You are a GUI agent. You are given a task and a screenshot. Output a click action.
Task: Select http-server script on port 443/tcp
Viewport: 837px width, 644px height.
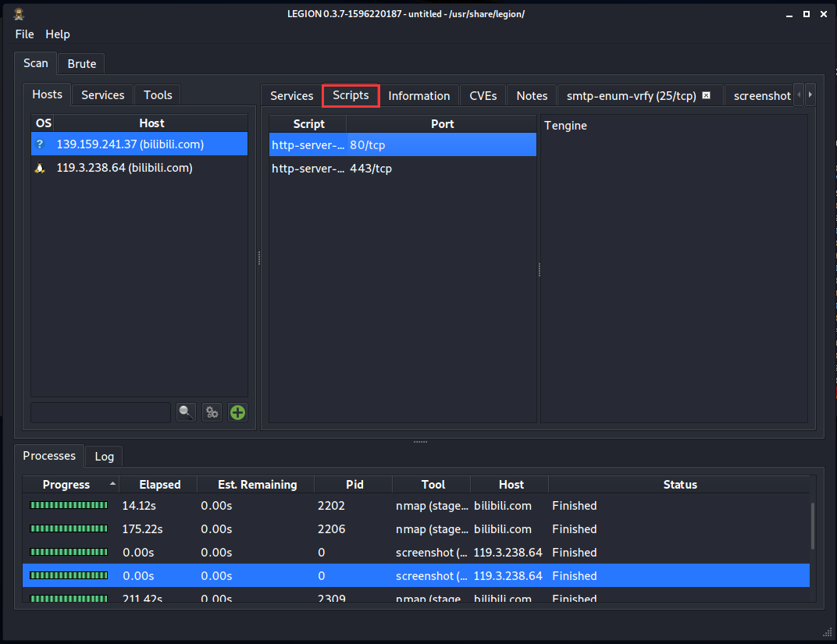(402, 168)
